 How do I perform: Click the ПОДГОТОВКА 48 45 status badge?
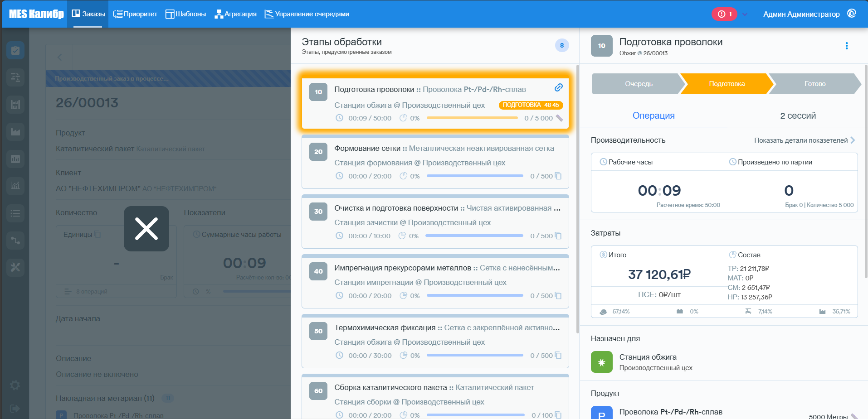click(x=531, y=105)
